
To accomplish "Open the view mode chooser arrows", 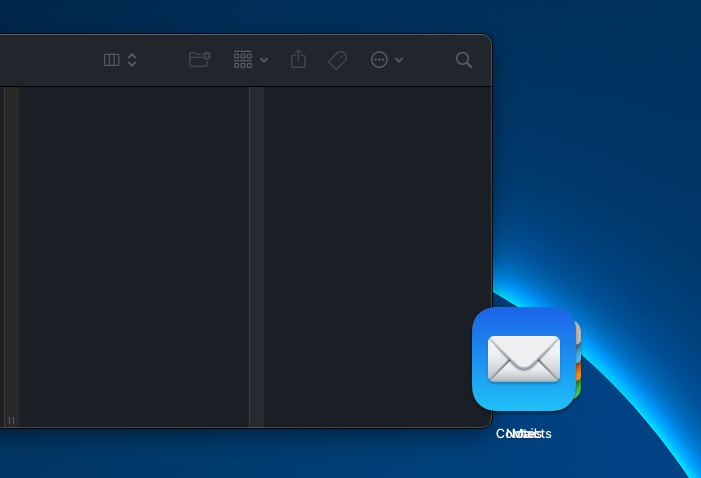I will (x=132, y=60).
